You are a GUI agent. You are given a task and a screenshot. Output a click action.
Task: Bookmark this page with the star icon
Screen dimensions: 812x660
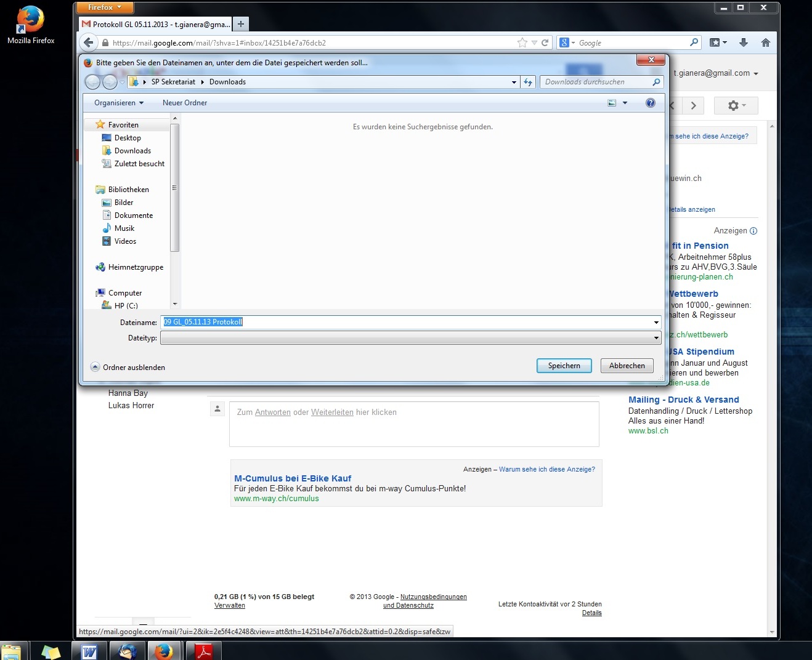pyautogui.click(x=522, y=42)
